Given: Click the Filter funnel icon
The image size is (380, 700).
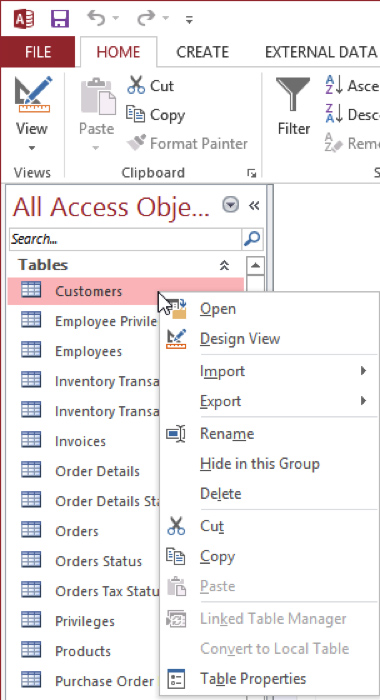Looking at the screenshot, I should 293,94.
